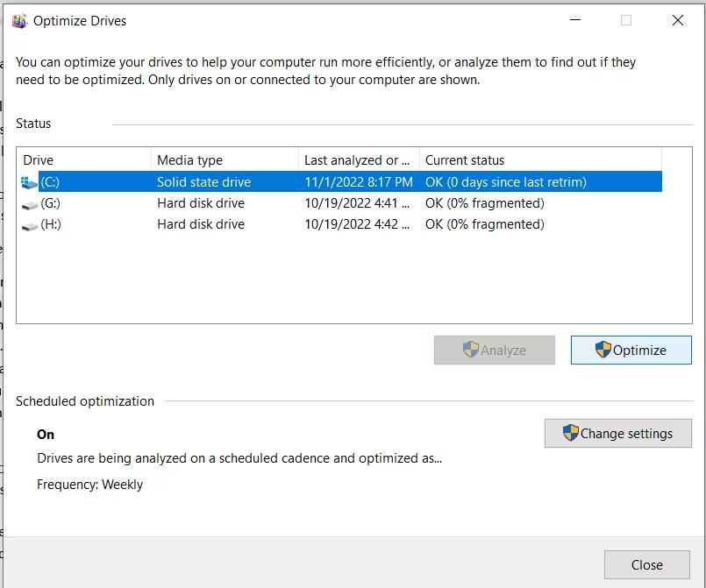
Task: Click G: row 'OK (0% fragmented)' status
Action: coord(484,203)
